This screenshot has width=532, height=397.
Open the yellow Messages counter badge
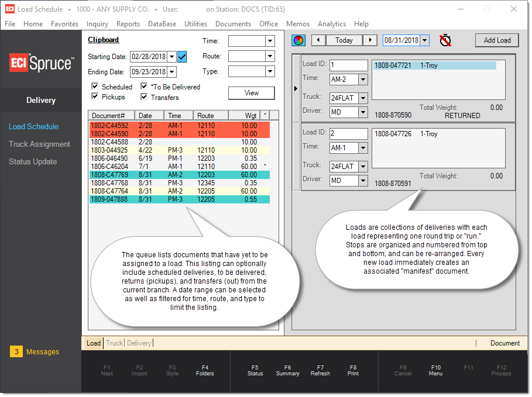(16, 353)
